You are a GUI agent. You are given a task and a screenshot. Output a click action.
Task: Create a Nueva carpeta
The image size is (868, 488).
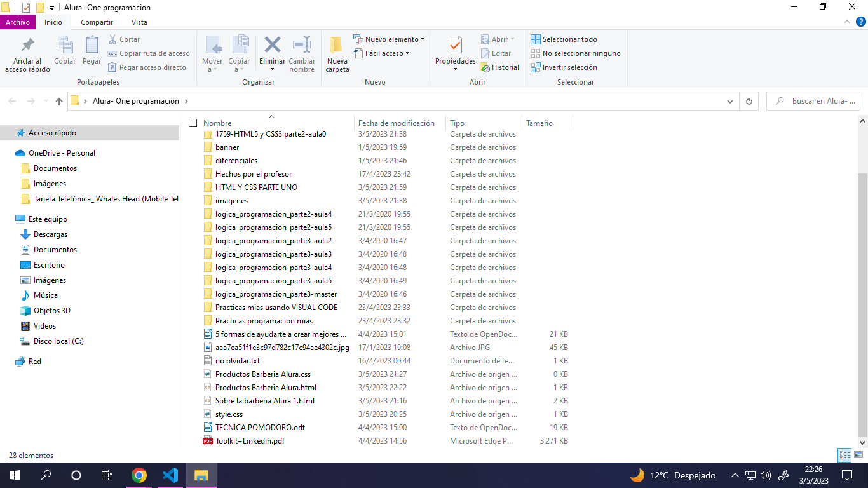[x=337, y=55]
